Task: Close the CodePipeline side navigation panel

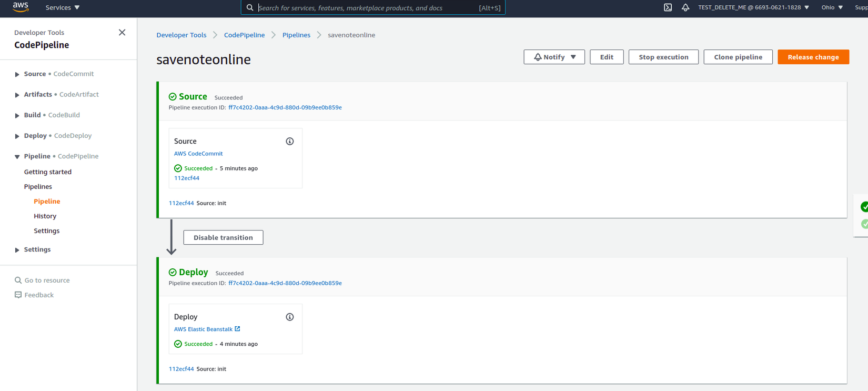Action: tap(122, 33)
